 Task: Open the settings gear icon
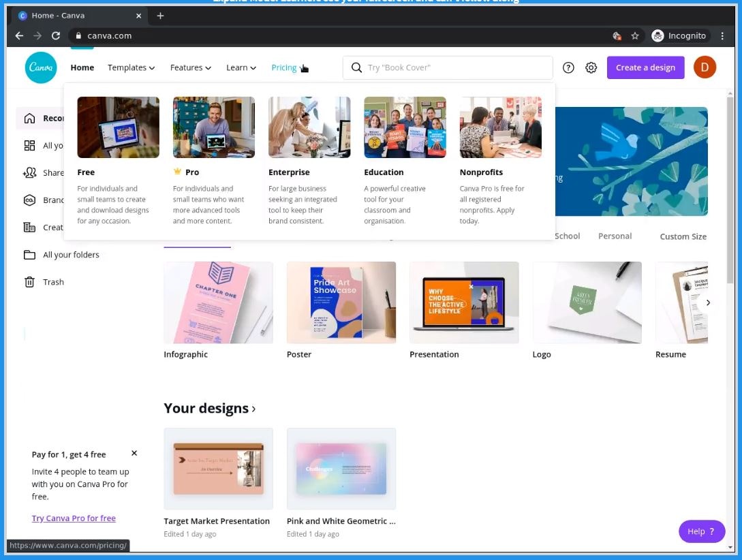click(591, 67)
